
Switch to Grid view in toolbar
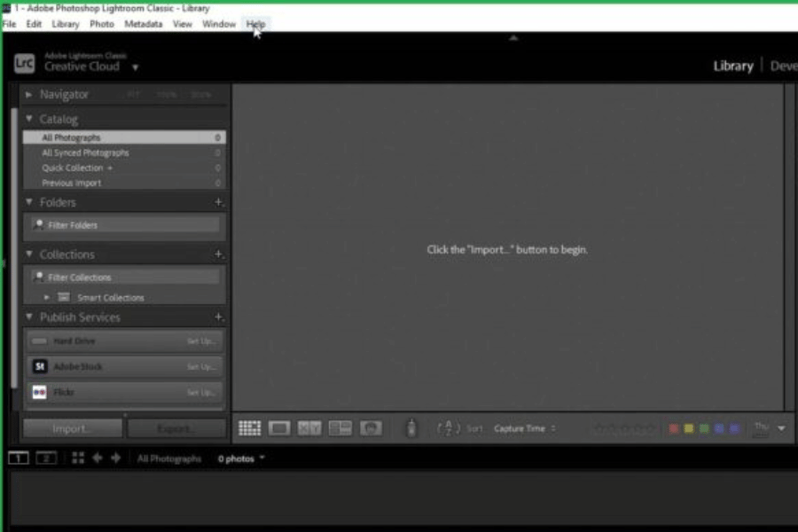[x=249, y=428]
